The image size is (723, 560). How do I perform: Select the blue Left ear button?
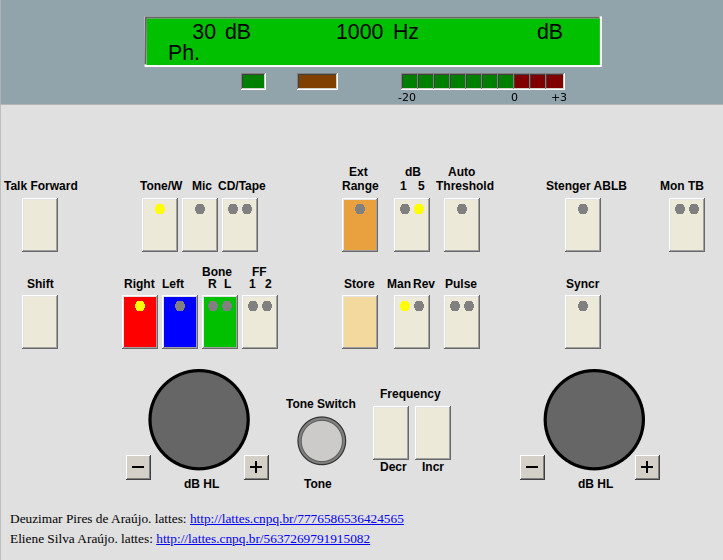180,322
